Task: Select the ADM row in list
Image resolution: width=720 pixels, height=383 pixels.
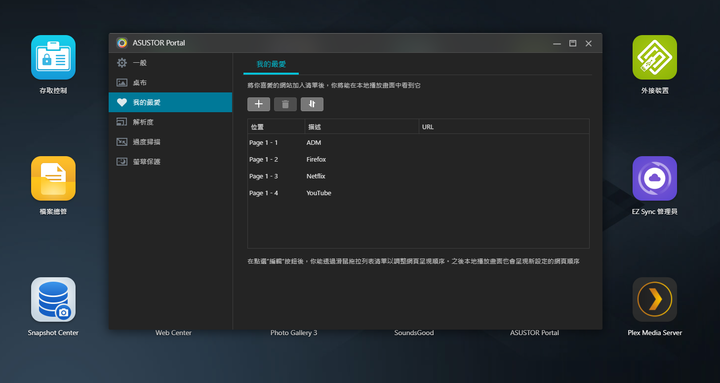Action: point(418,143)
